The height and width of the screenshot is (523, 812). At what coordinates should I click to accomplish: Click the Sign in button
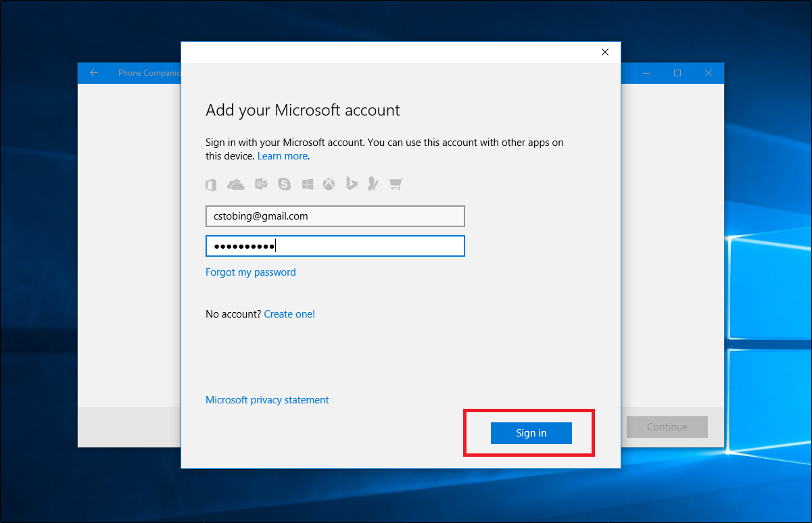coord(531,433)
